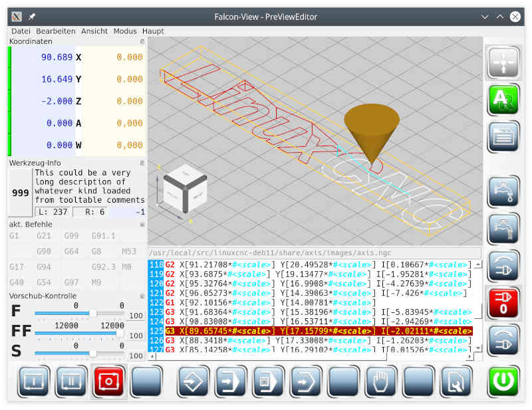Open the Haupt menu

pos(153,31)
